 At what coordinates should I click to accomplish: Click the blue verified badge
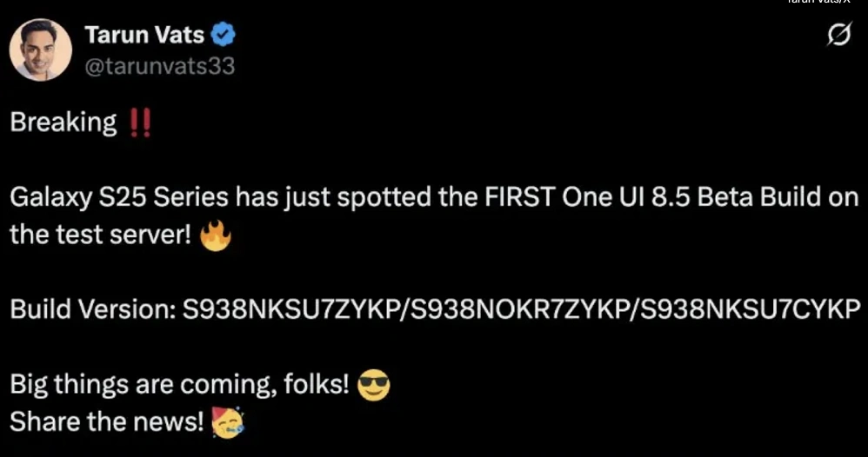224,36
